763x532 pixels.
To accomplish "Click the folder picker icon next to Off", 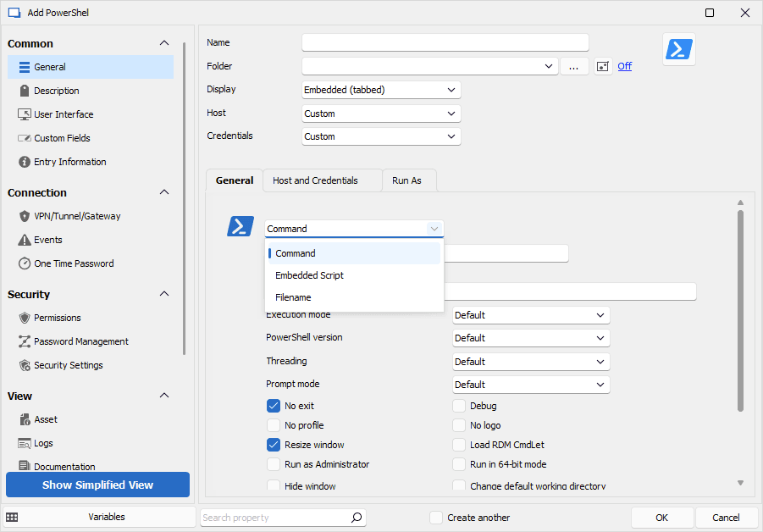I will tap(603, 66).
